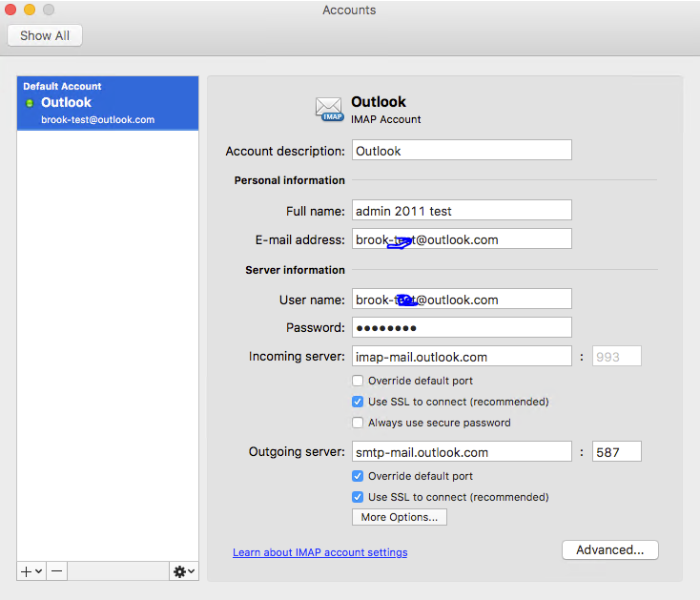Focus the outgoing server port 587 field
The width and height of the screenshot is (700, 600).
616,452
